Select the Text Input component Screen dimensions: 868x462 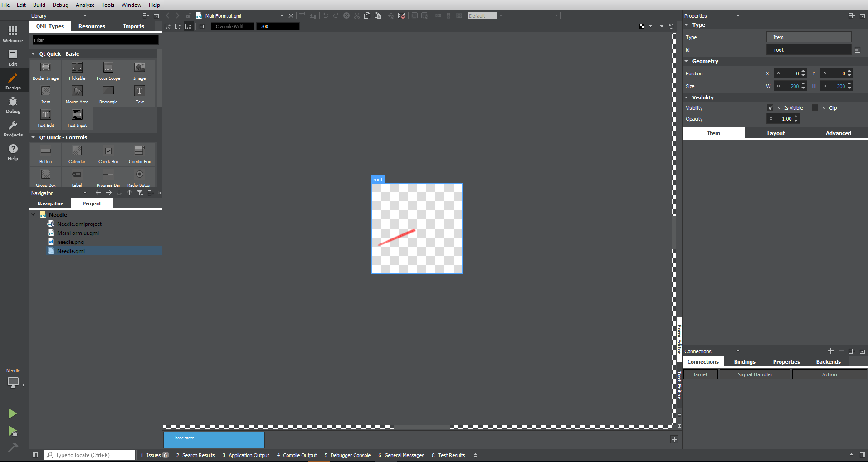pos(77,118)
